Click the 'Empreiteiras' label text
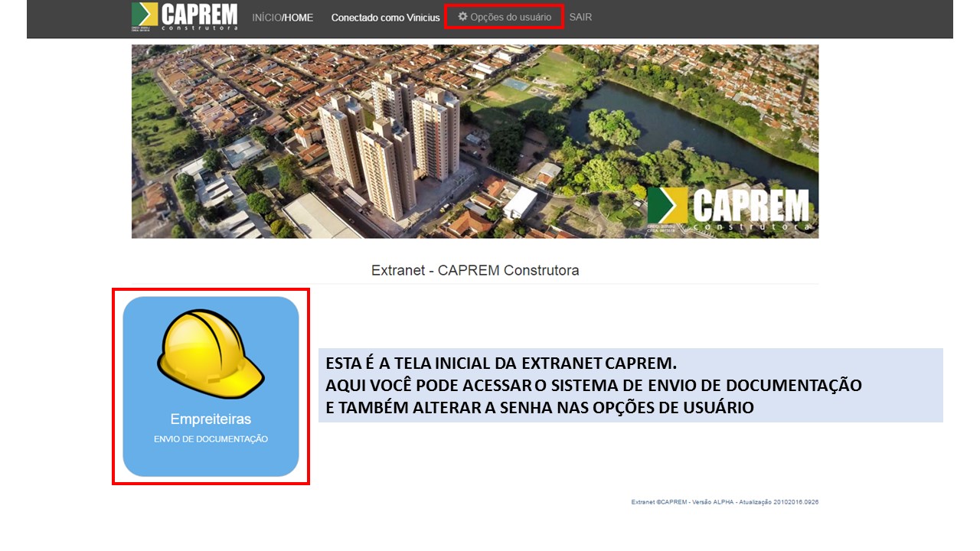Screen dimensions: 980x551 [211, 419]
